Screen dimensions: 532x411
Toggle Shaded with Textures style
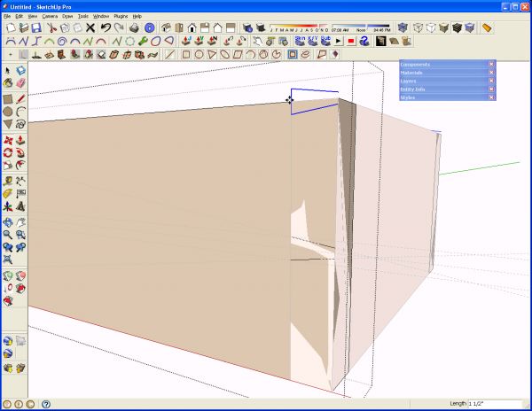[x=457, y=27]
